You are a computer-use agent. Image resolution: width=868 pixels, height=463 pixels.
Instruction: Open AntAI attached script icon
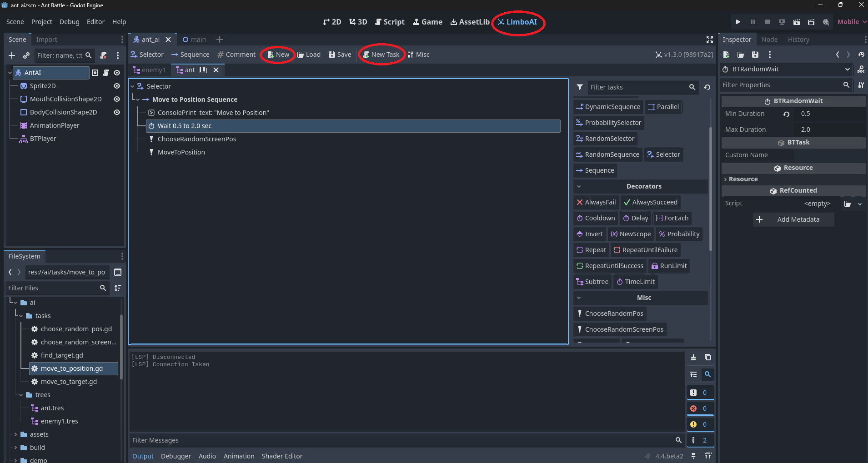[x=106, y=73]
